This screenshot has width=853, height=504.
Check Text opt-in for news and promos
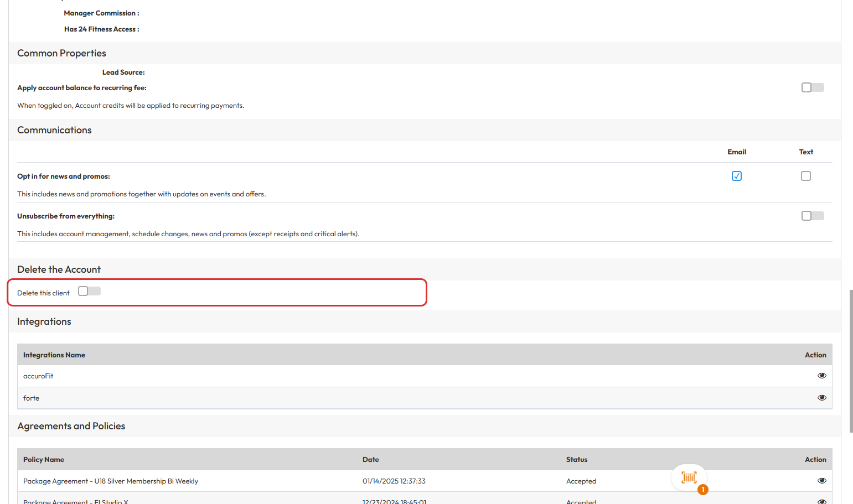[806, 176]
